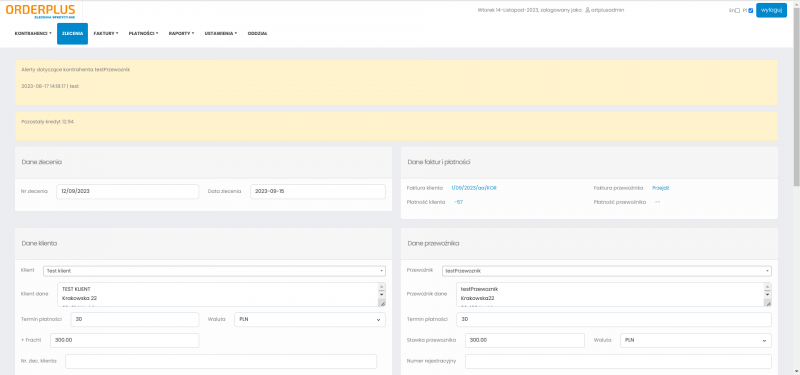Click the Przewoźnik dane textarea resize handle

768,303
